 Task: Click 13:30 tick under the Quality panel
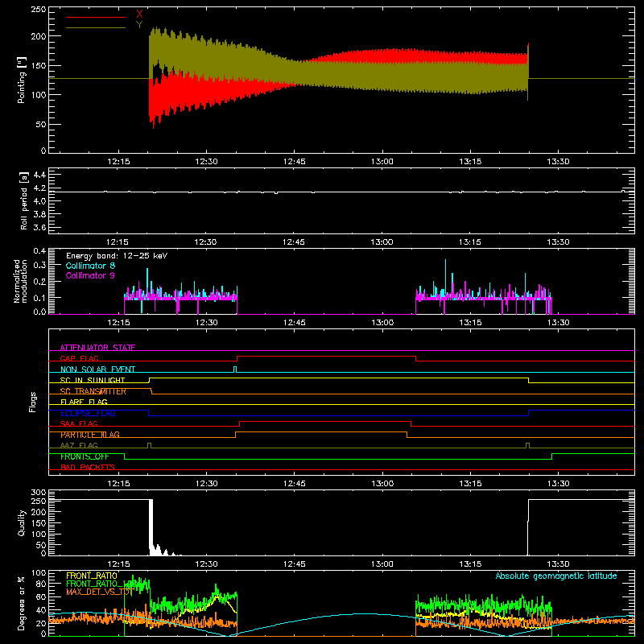pyautogui.click(x=558, y=564)
